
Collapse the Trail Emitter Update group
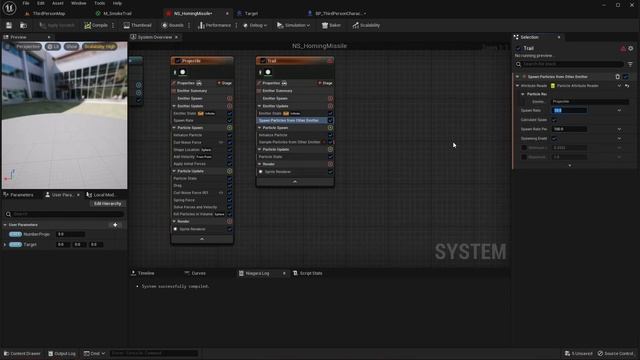click(x=260, y=106)
